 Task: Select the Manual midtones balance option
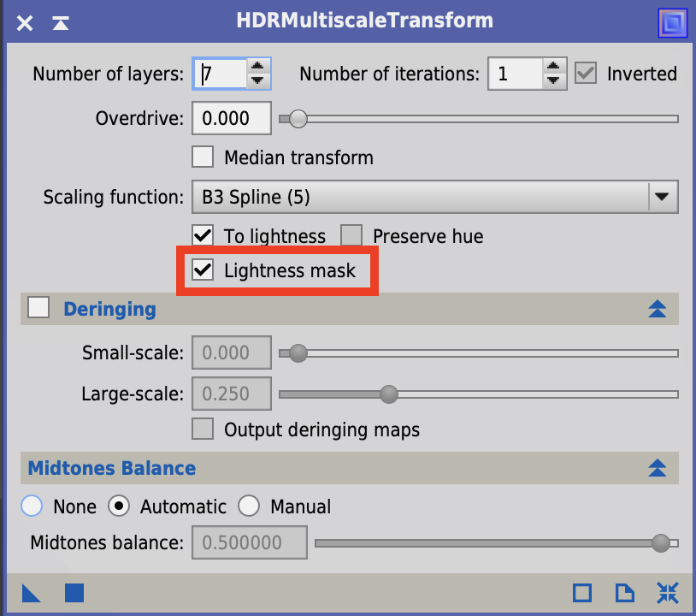click(249, 506)
